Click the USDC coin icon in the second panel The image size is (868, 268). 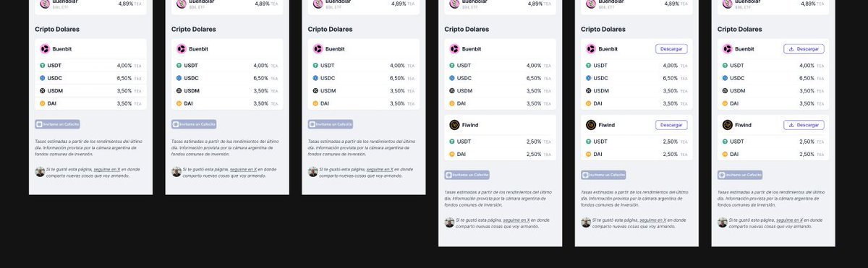pos(179,78)
